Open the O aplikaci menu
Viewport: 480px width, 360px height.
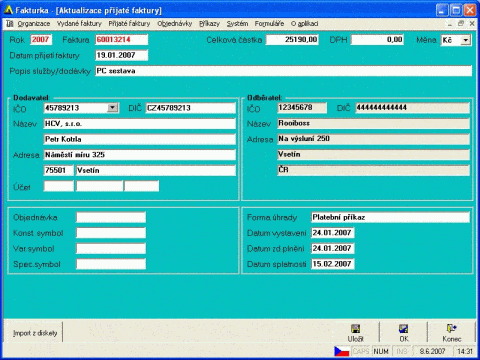click(x=304, y=24)
